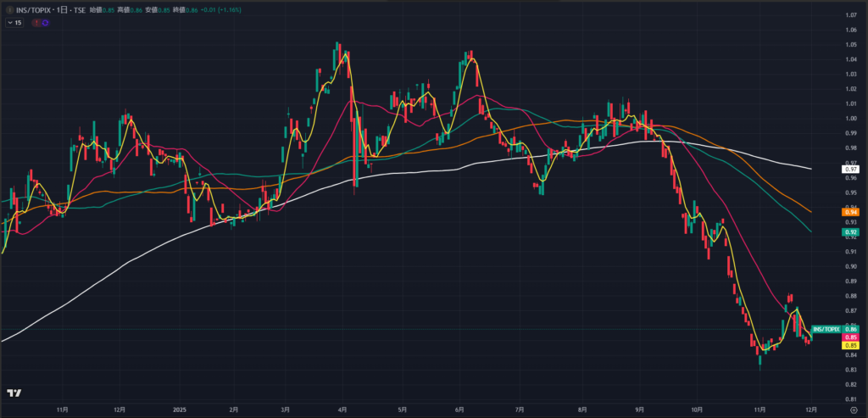
Task: Click the green 0.92 moving average label
Action: (x=852, y=232)
